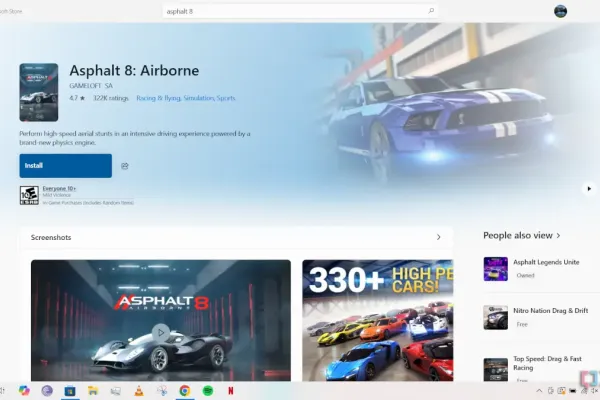This screenshot has width=600, height=400.
Task: Open the Simulation category link
Action: point(198,98)
